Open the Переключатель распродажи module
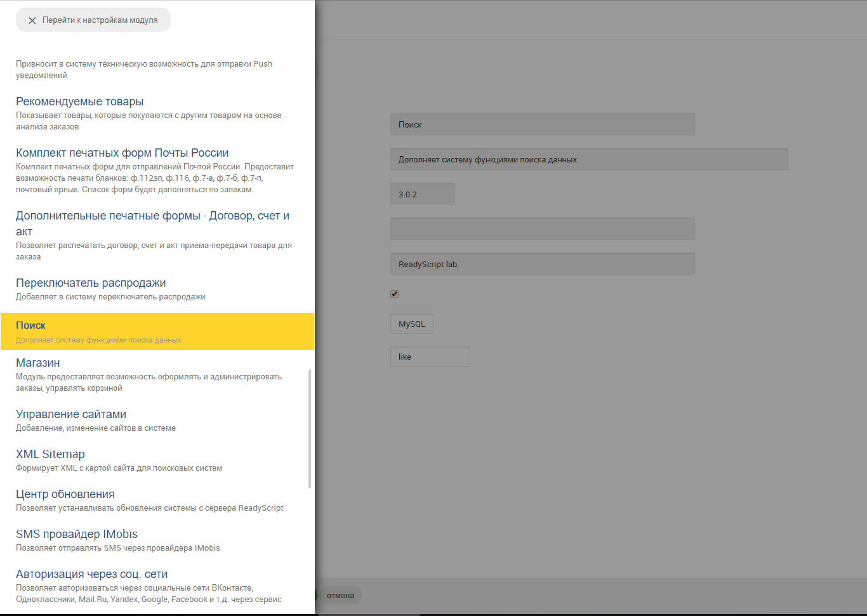The height and width of the screenshot is (616, 867). coord(91,283)
